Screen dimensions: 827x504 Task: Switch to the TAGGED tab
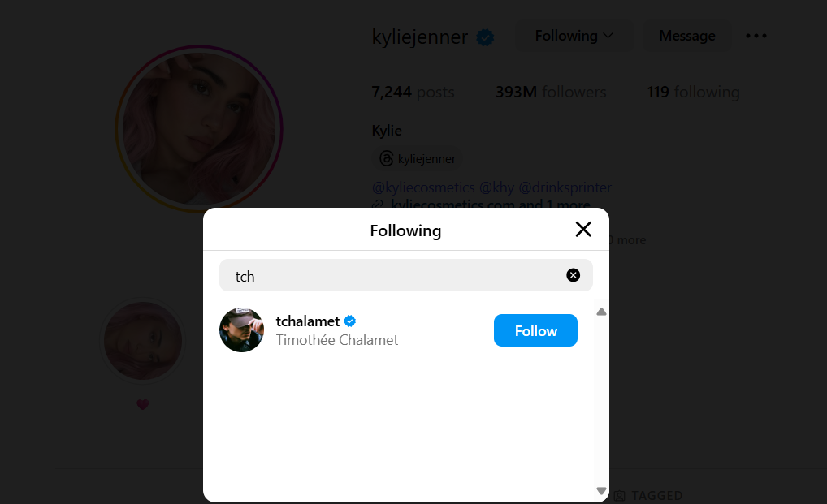tap(656, 495)
